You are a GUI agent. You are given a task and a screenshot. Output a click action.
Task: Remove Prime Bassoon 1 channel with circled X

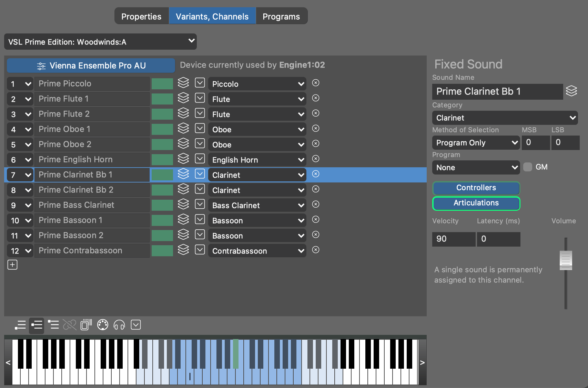point(316,219)
